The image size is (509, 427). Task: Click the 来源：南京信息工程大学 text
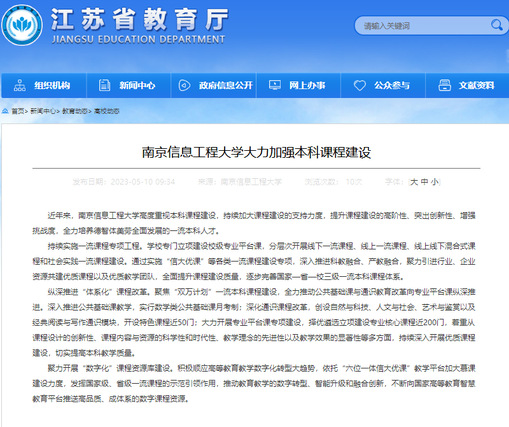tap(240, 182)
